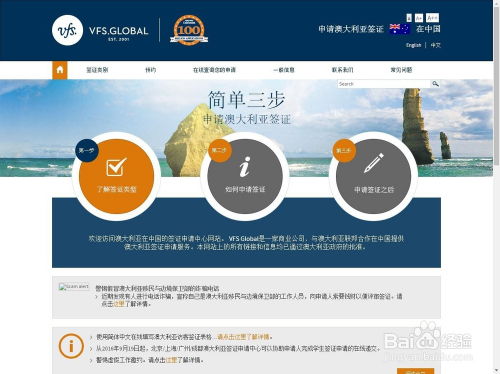Click the VFS.GLOBAL wordmark text
This screenshot has width=500, height=374.
pyautogui.click(x=118, y=31)
